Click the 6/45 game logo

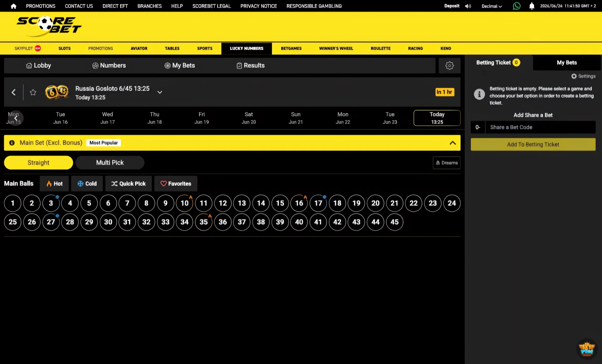[57, 92]
